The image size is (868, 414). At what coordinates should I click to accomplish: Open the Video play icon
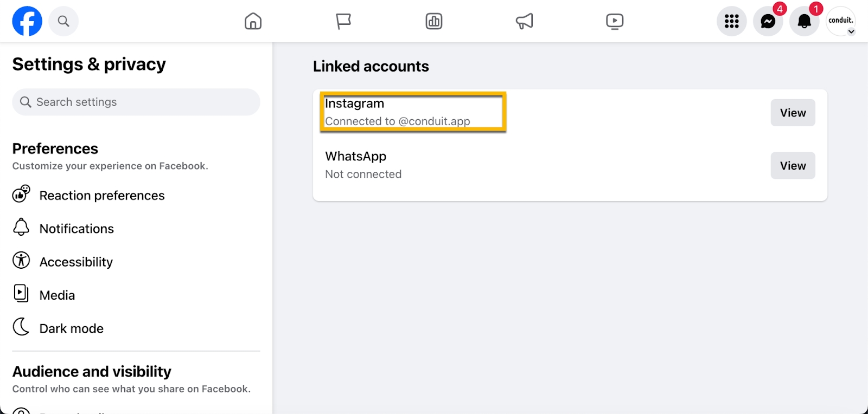click(x=615, y=21)
